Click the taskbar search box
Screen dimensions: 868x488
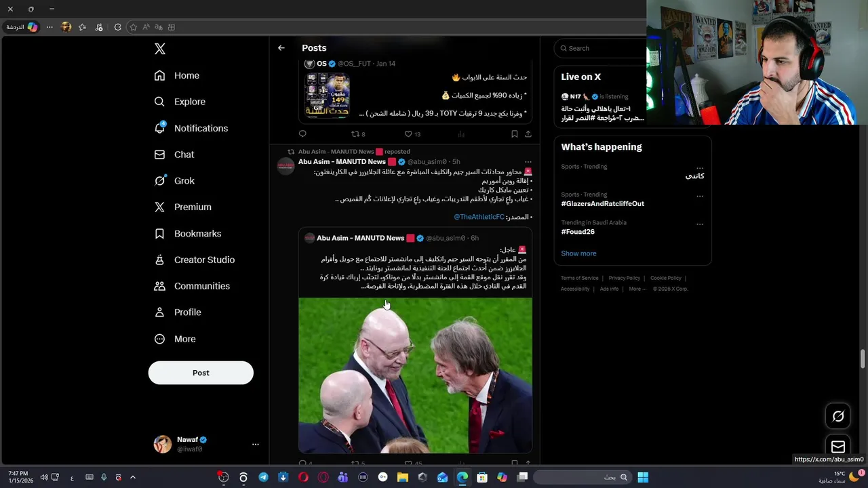click(583, 477)
